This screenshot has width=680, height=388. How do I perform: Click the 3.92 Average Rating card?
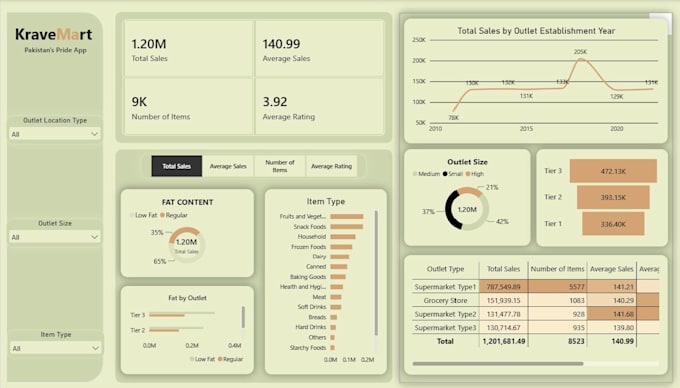[x=320, y=106]
